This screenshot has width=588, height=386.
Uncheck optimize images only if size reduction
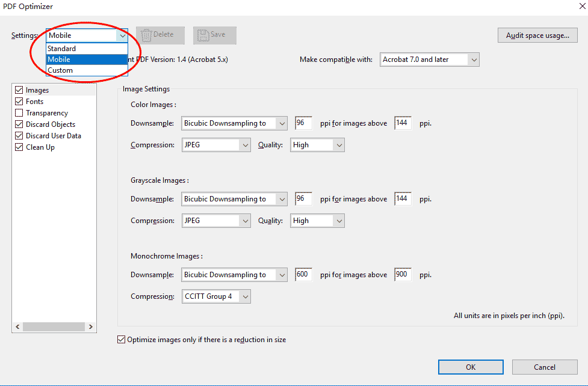click(x=122, y=340)
